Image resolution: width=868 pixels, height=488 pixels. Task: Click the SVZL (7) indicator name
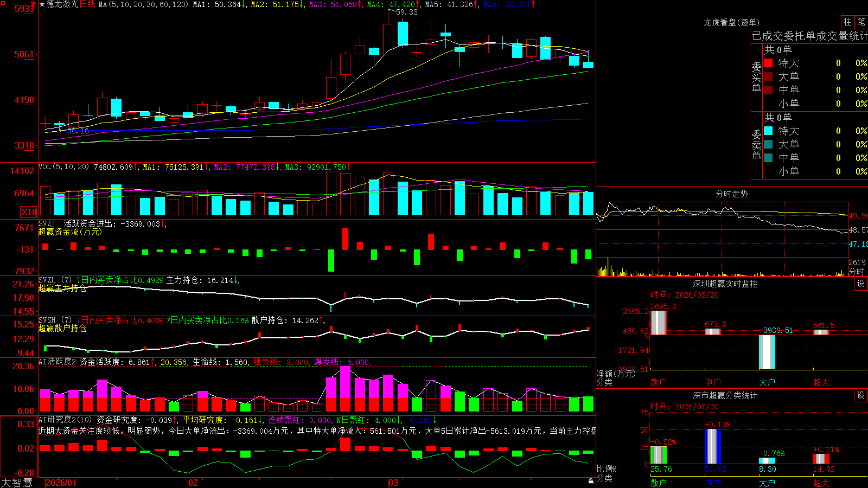[55, 280]
